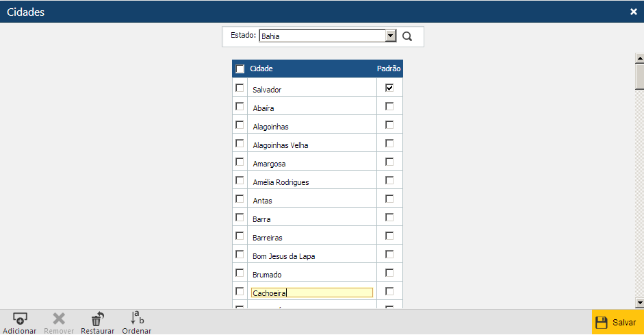Tick the row checkbox for Amargosa
This screenshot has width=644, height=335.
(x=240, y=162)
